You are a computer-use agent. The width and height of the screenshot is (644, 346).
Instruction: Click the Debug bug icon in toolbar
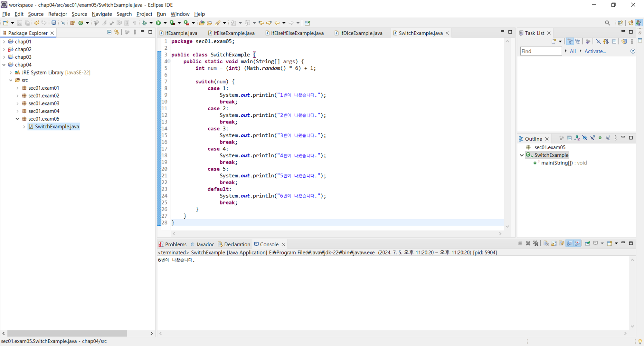coord(145,23)
